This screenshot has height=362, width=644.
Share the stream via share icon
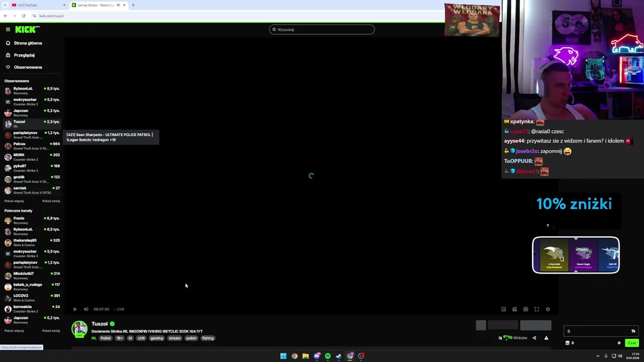click(x=534, y=338)
